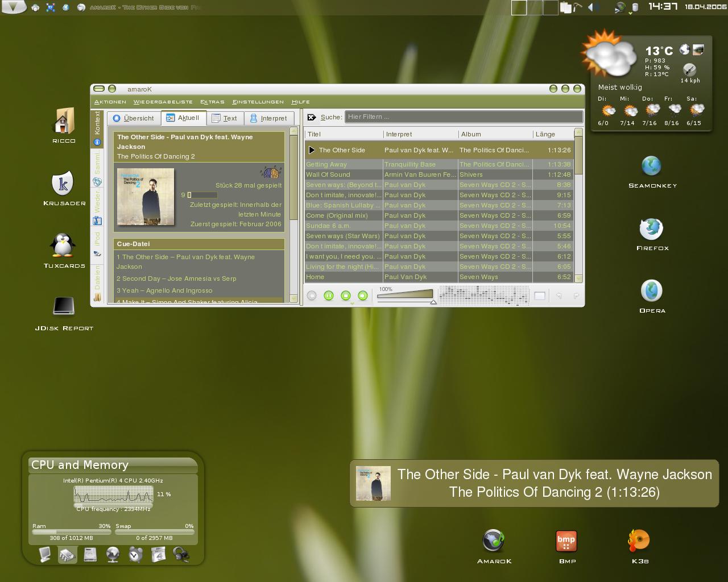Sort playlist by Album column header
The height and width of the screenshot is (582, 728).
(495, 134)
